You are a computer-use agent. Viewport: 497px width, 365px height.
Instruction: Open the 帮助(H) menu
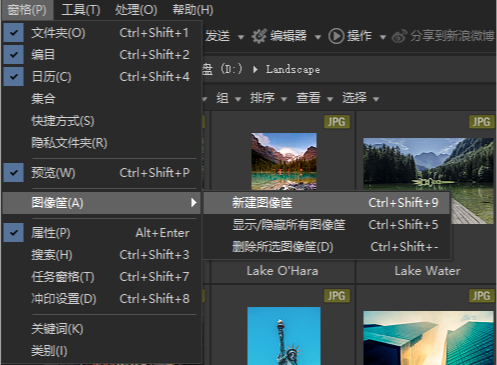coord(193,10)
